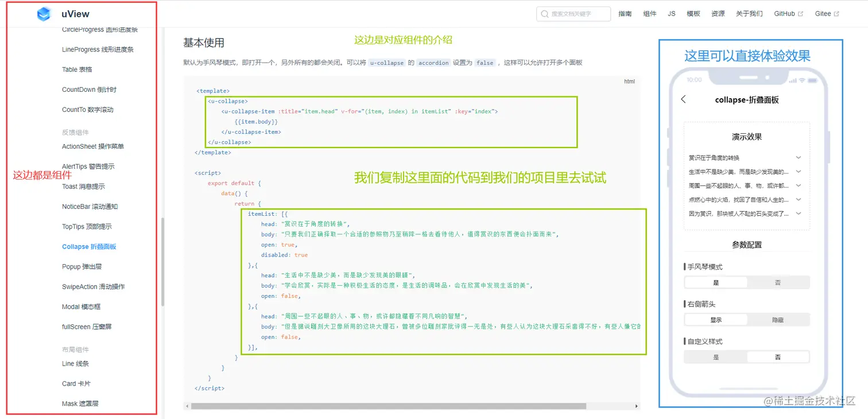Select 隐藏 for 右侧箭头
Viewport: 868px width, 419px height.
[x=778, y=320]
